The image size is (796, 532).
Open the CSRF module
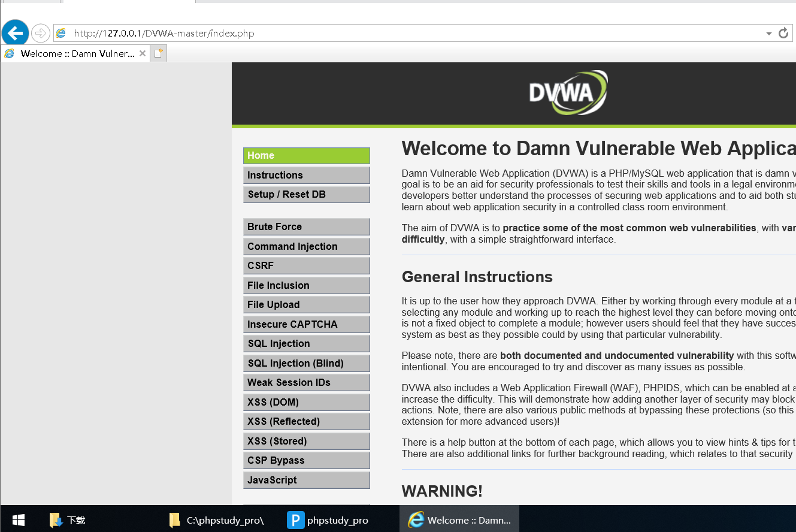(307, 266)
